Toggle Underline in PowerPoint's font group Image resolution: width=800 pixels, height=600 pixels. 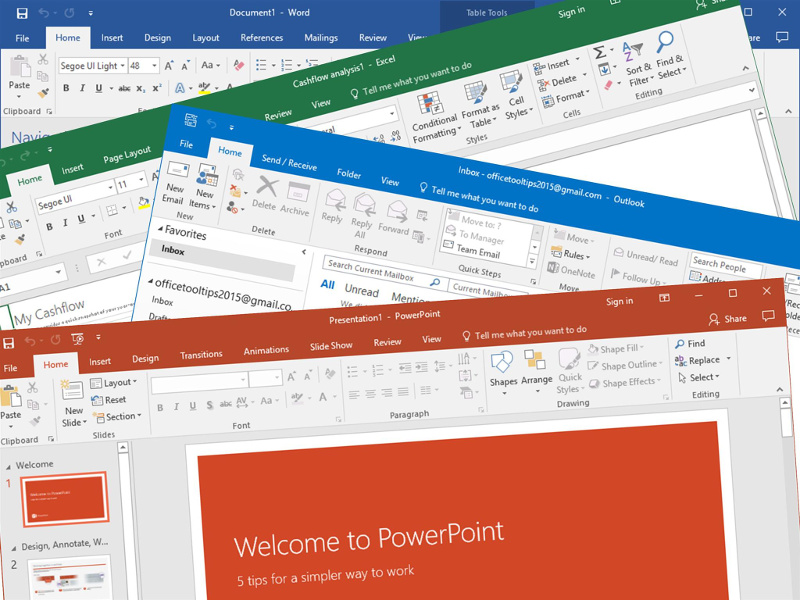coord(189,407)
